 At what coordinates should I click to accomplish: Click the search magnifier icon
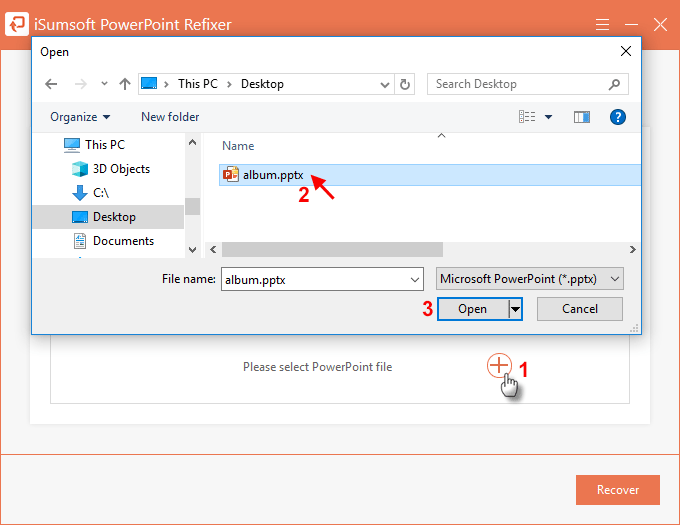(x=614, y=84)
